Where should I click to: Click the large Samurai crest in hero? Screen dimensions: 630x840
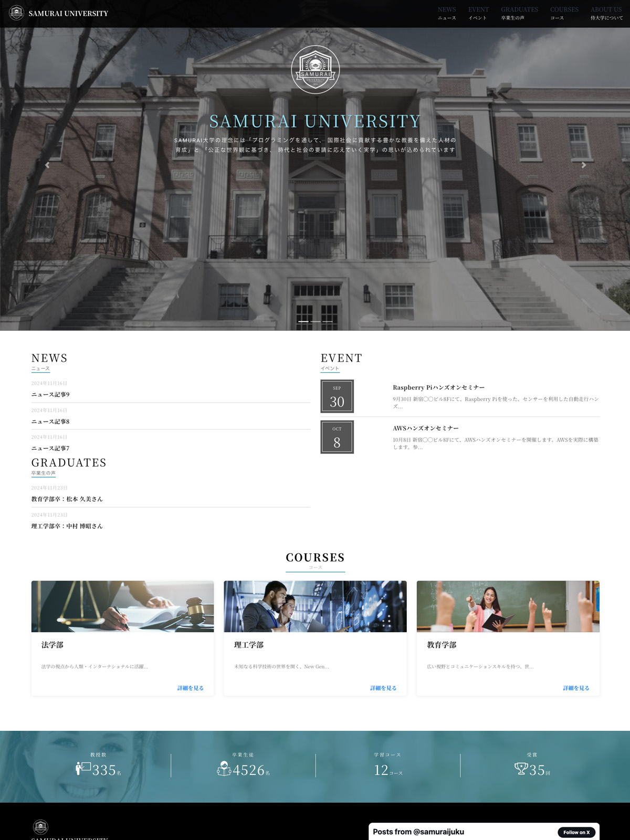[316, 69]
